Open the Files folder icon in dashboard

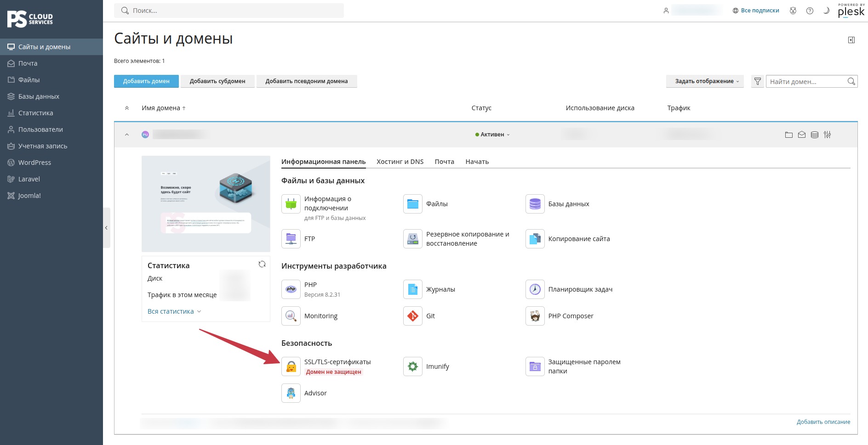coord(413,204)
